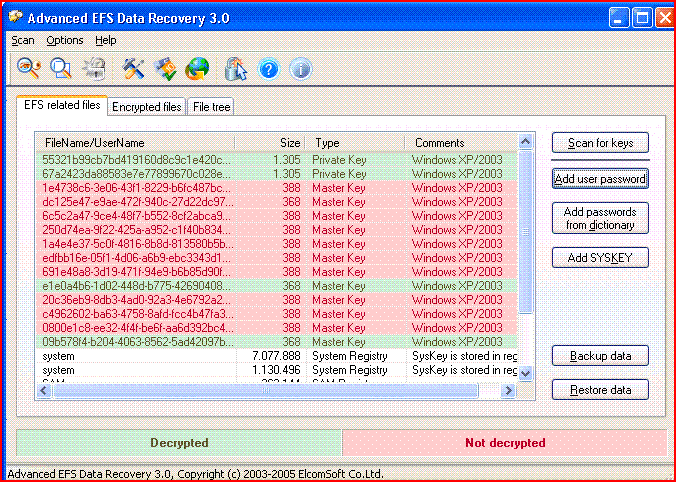Click the application icon in the title bar
This screenshot has width=676, height=482.
[x=16, y=18]
